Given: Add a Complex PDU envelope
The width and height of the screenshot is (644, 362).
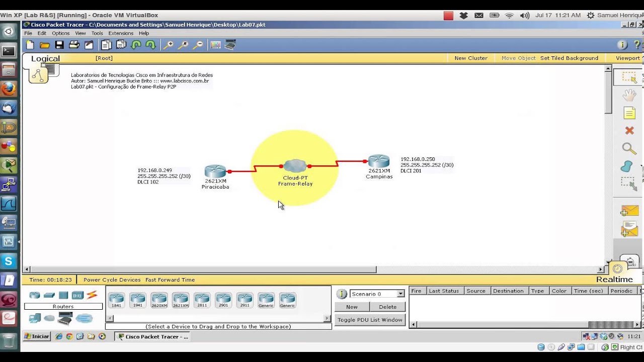Looking at the screenshot, I should coord(629,229).
